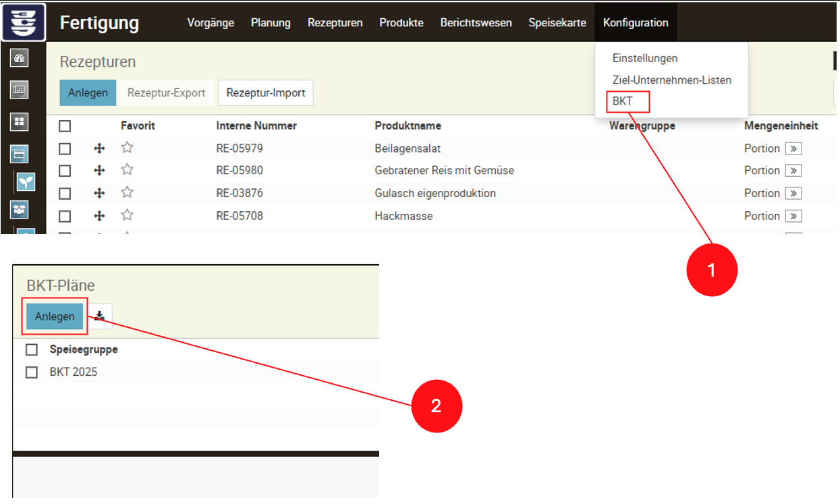840x504 pixels.
Task: Click the app logo in top-left corner
Action: click(24, 22)
